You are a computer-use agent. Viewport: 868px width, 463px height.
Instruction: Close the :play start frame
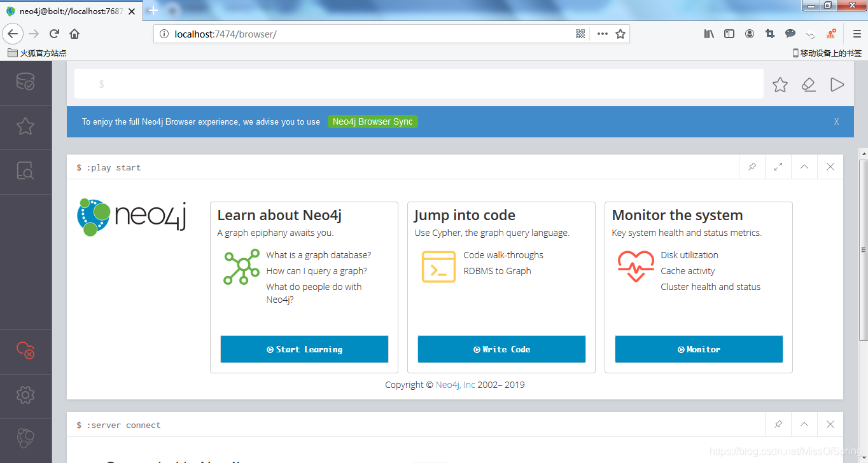click(x=830, y=167)
